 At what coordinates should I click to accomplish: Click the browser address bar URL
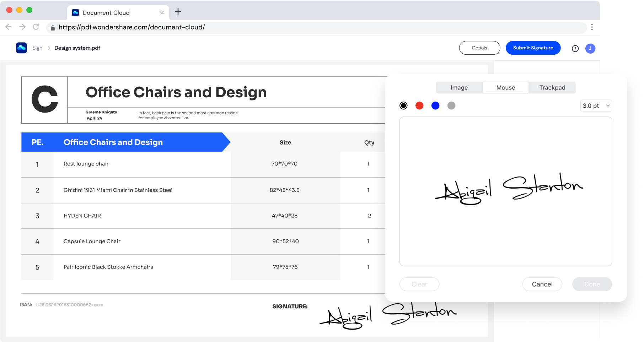[132, 27]
